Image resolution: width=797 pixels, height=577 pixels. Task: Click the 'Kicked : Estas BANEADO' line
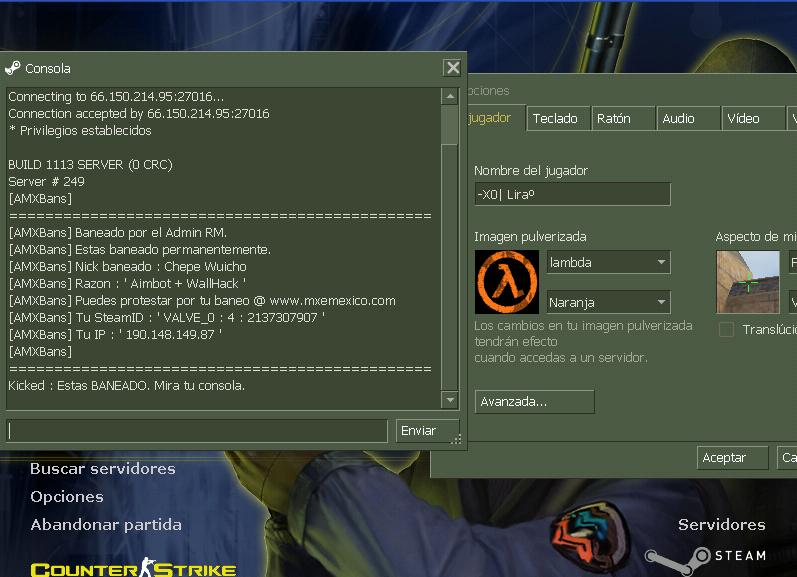pos(127,385)
